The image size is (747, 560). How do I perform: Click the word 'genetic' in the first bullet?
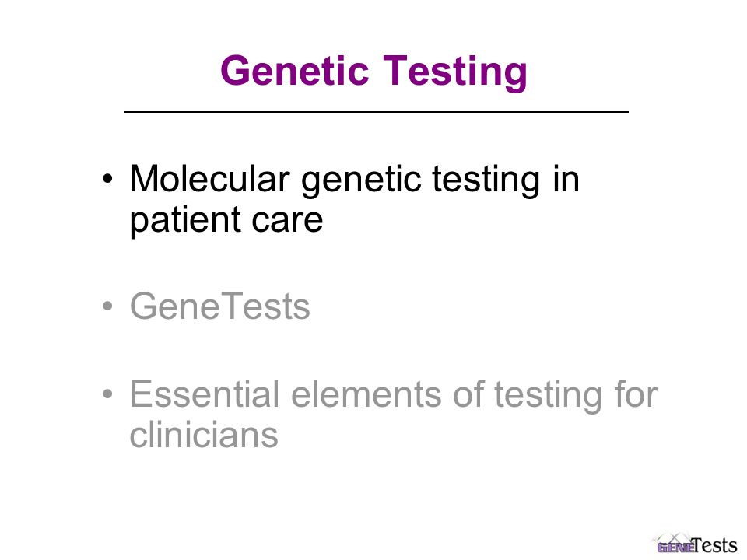click(x=361, y=181)
